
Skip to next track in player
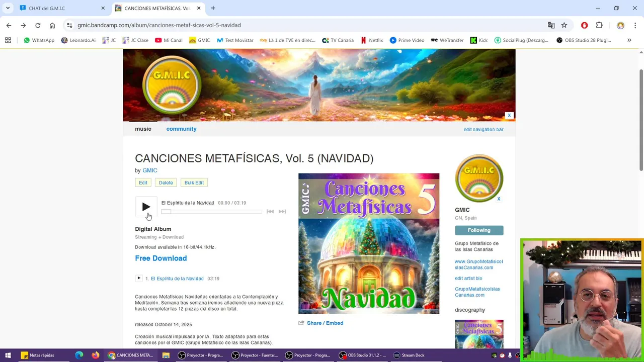coord(282,212)
